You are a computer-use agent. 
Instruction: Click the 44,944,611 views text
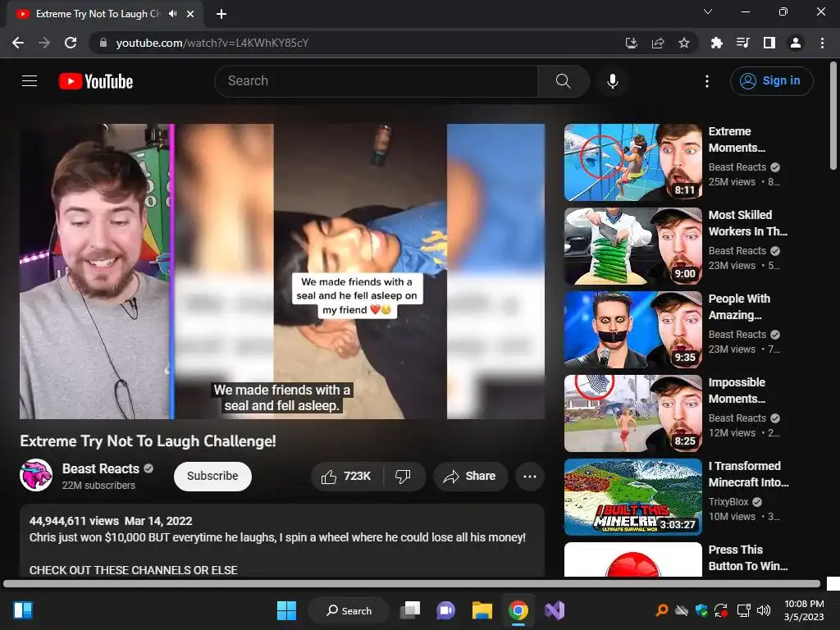pos(74,521)
